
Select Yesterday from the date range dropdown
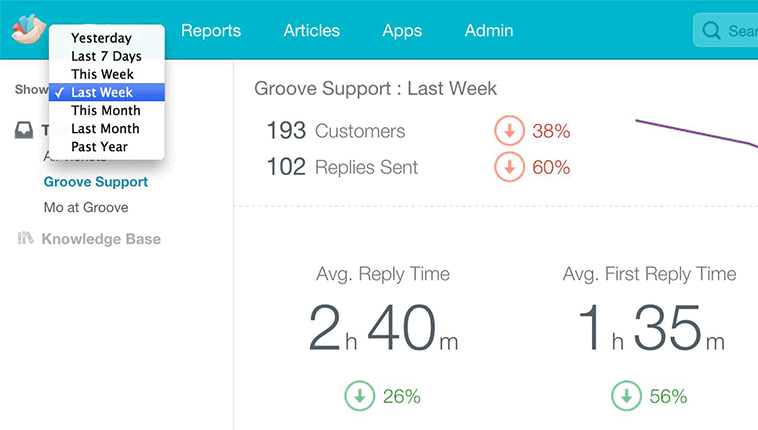[101, 38]
